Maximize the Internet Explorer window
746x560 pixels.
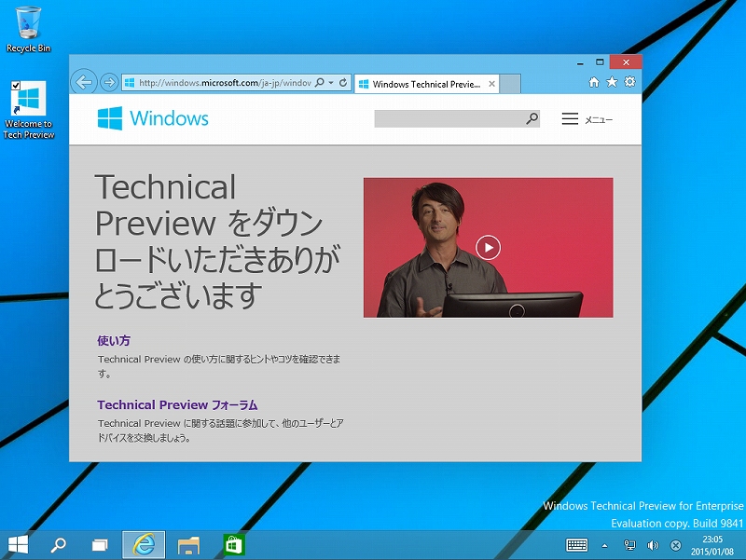[600, 62]
